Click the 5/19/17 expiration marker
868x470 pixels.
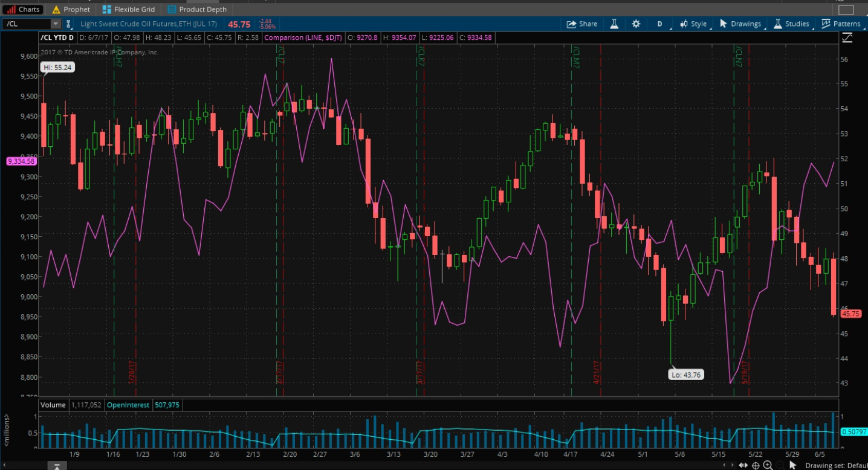coord(745,373)
